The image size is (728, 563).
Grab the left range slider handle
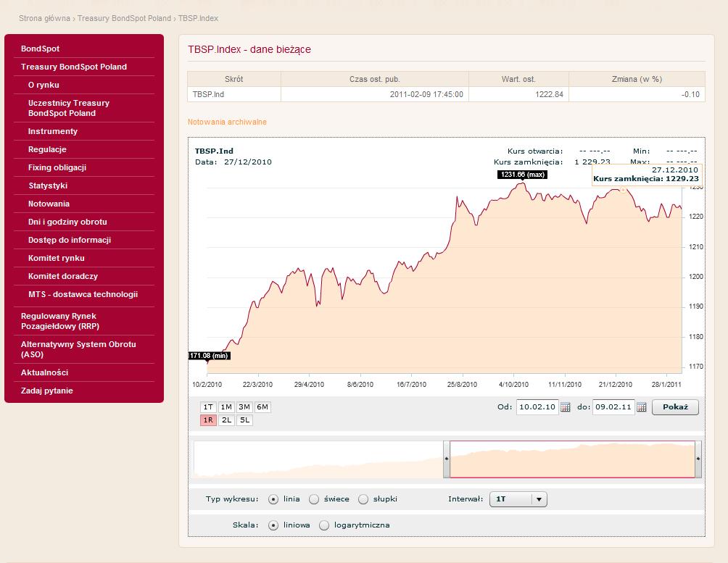pos(447,459)
